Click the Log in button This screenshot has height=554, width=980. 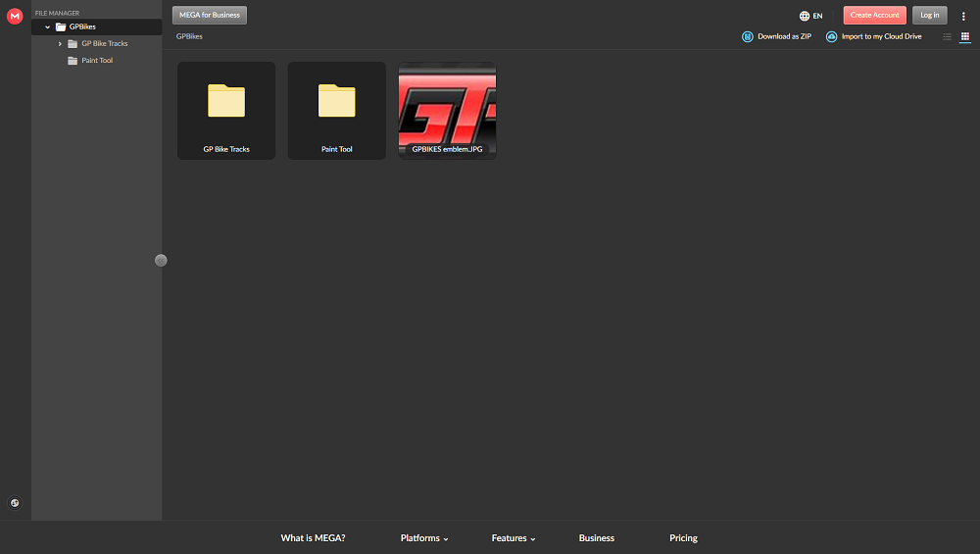click(929, 15)
